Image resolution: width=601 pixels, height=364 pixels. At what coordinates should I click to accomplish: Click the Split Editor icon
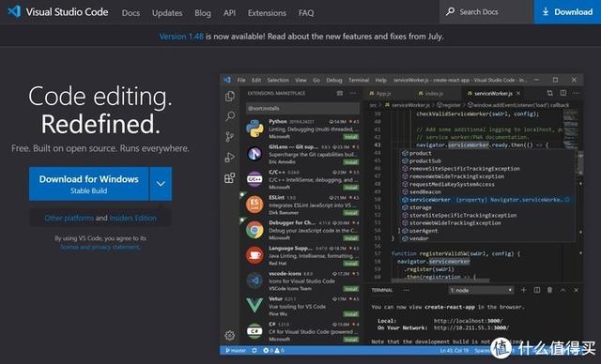tap(563, 93)
